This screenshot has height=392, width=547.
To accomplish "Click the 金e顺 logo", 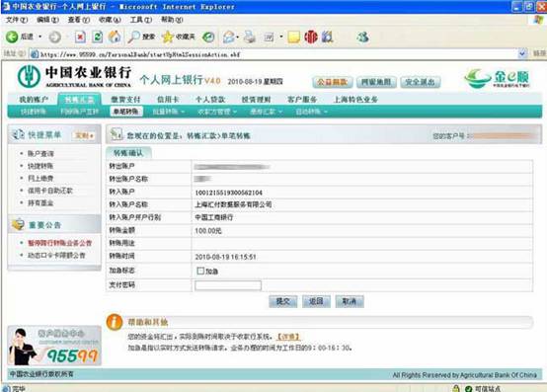I will pos(498,78).
